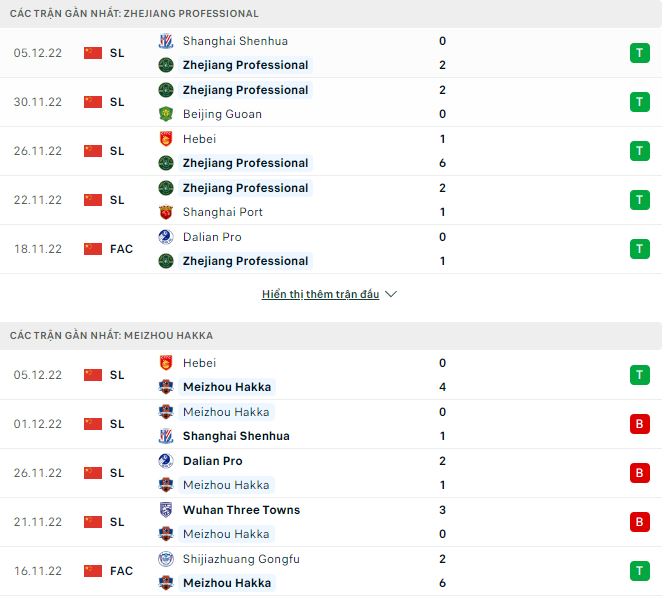Screen dimensions: 665x599
Task: Select FAC competition label on 18.11.22 row
Action: 121,249
